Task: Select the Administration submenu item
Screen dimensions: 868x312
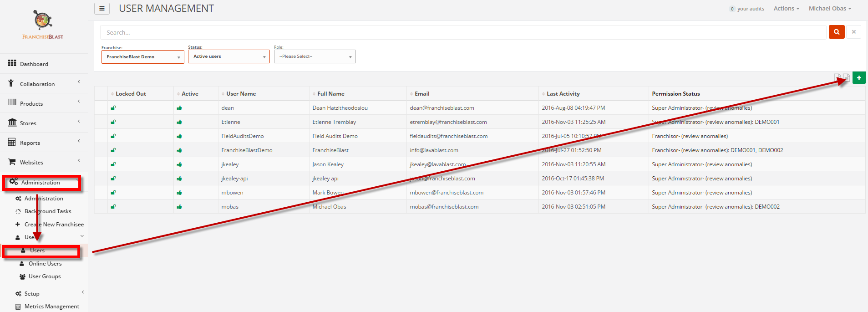Action: tap(44, 199)
